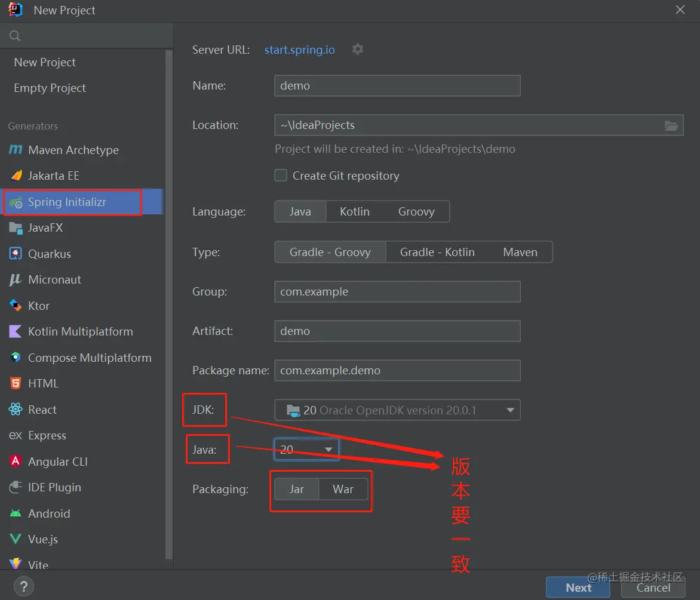Image resolution: width=700 pixels, height=600 pixels.
Task: Select Express generator label
Action: tap(47, 435)
